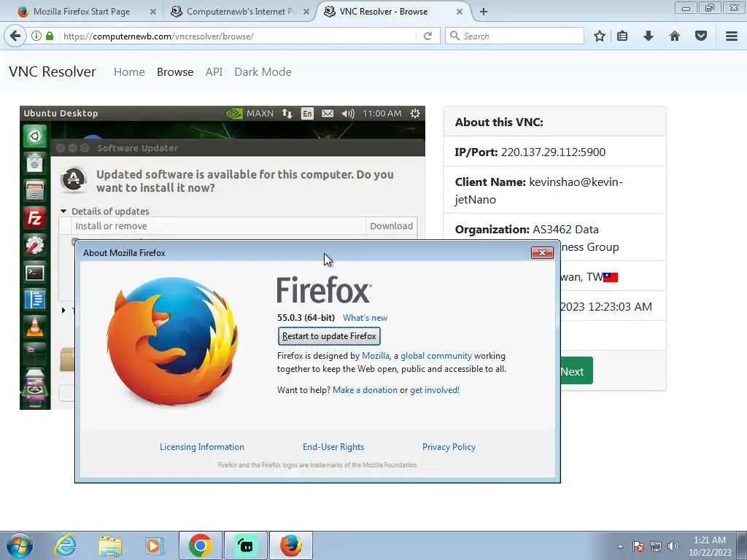Open the taskbar clock showing 1:21 AM
The image size is (747, 560).
tap(709, 546)
